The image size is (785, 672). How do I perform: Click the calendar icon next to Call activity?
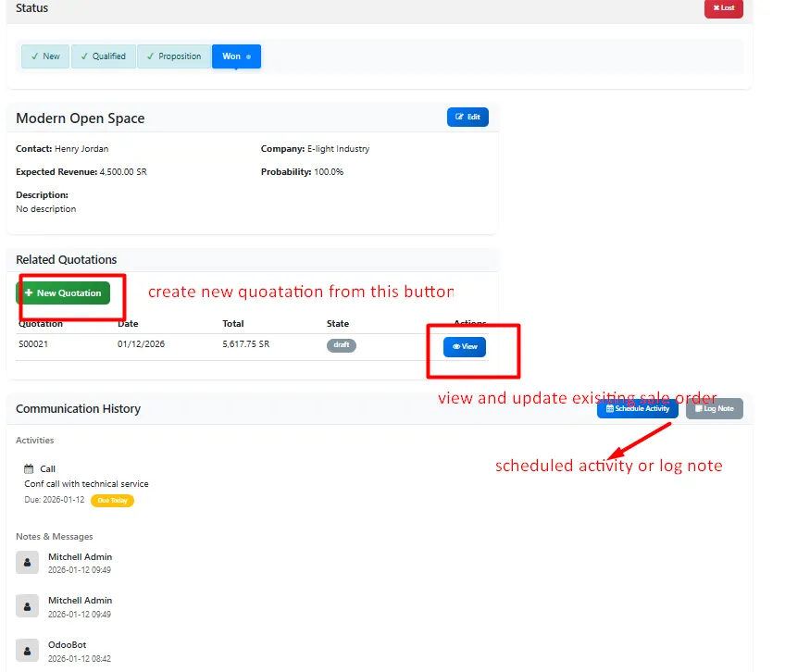pos(31,468)
